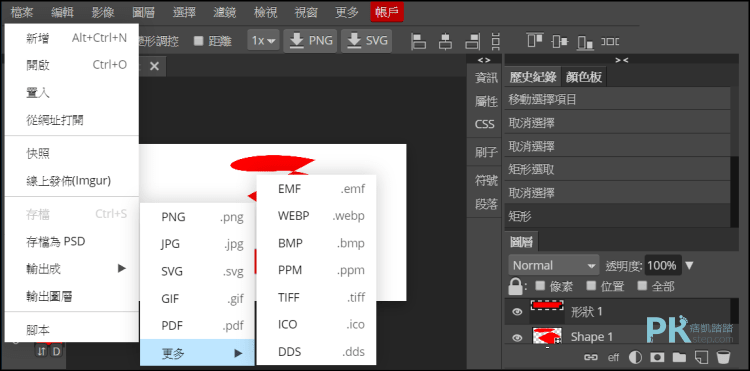Click the eff layer effects icon
The height and width of the screenshot is (371, 750).
click(x=613, y=357)
